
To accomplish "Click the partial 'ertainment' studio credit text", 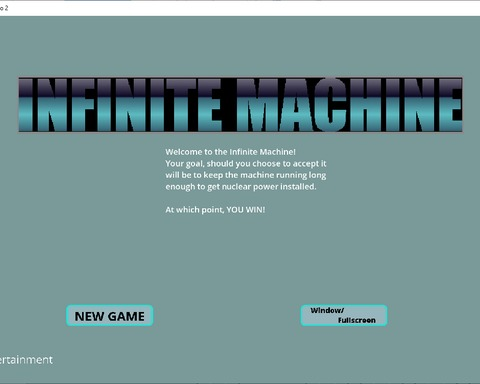I will coord(26,360).
